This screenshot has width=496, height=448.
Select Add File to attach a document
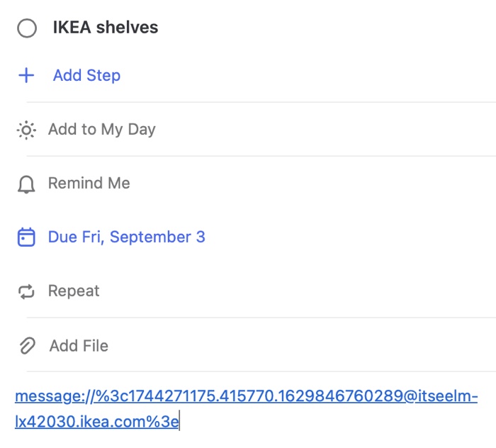(x=79, y=346)
